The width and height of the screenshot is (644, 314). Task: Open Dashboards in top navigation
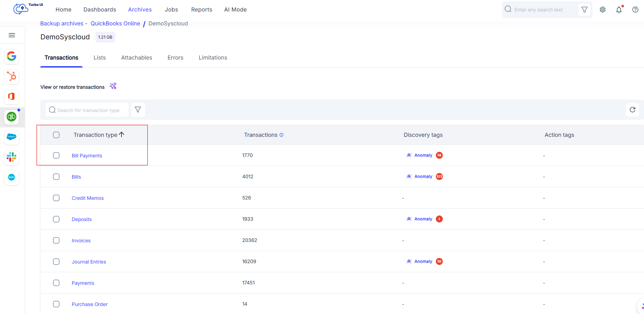coord(100,10)
